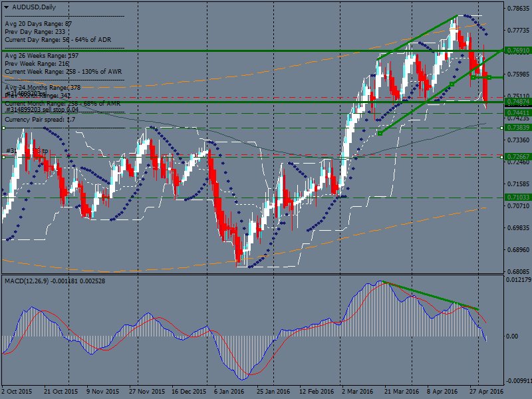Select the '#314899203 sell stop 0.04' order label
This screenshot has height=399, width=532.
[43, 110]
